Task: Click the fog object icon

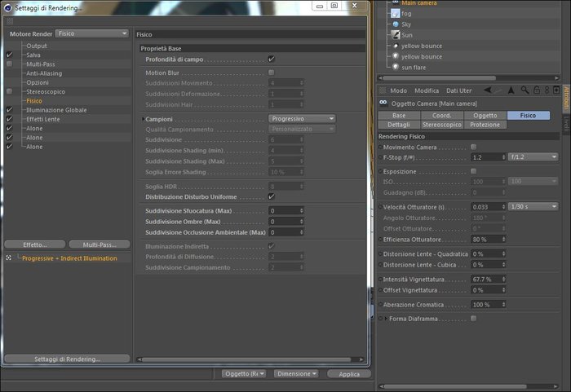Action: coord(395,14)
